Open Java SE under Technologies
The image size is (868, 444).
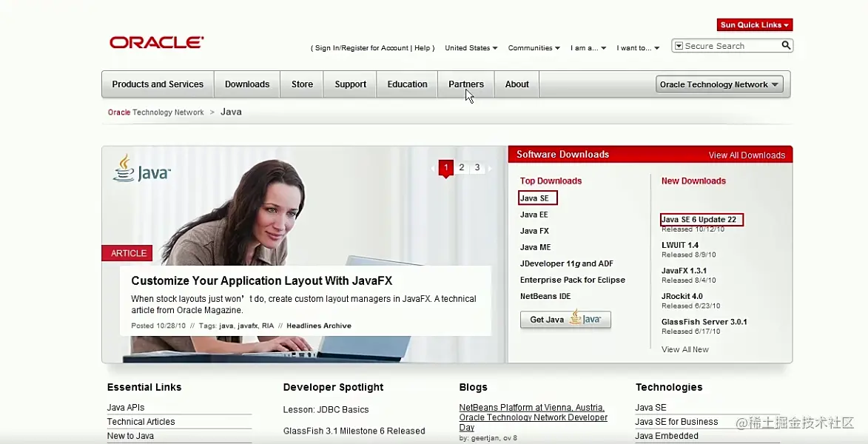[650, 408]
